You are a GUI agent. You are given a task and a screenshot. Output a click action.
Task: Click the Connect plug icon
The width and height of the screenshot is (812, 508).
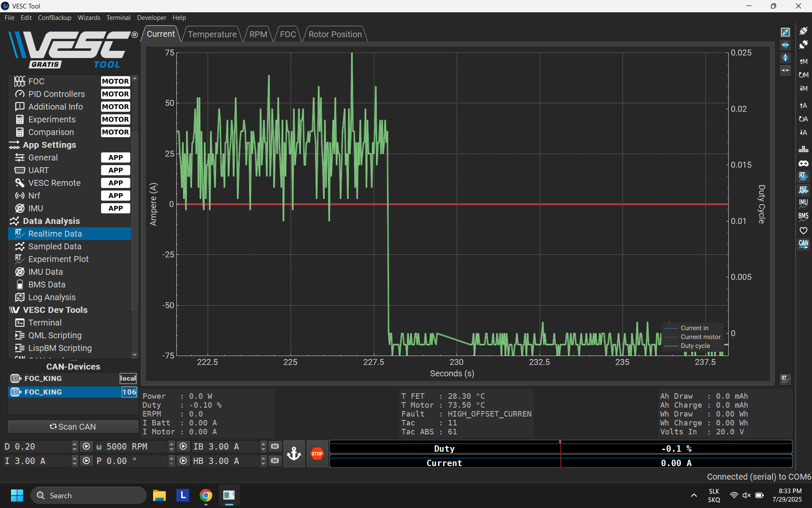tap(803, 31)
